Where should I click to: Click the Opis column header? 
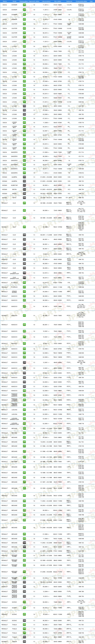coord(91,1)
